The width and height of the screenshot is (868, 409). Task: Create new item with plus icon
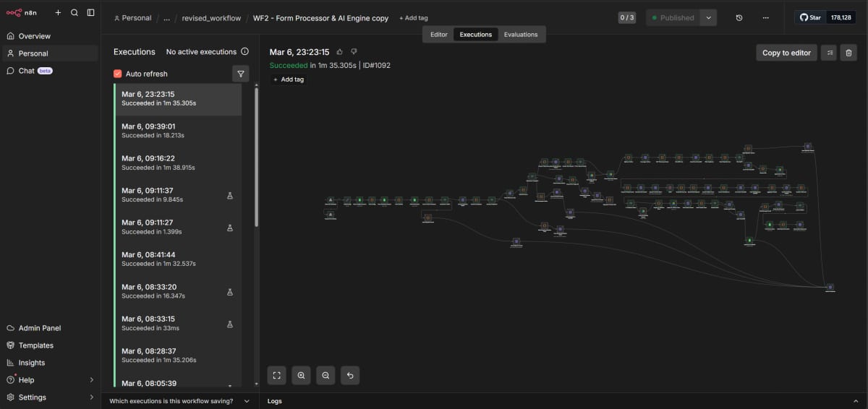click(59, 12)
